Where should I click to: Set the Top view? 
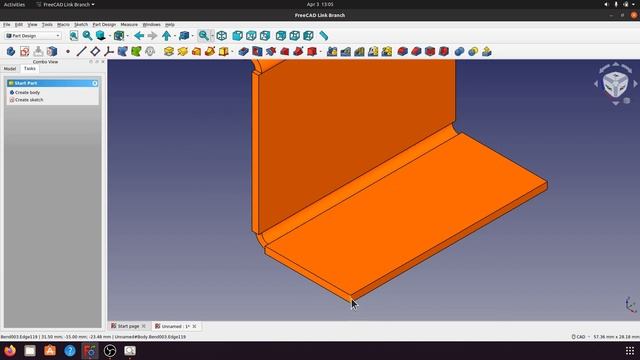(x=251, y=36)
